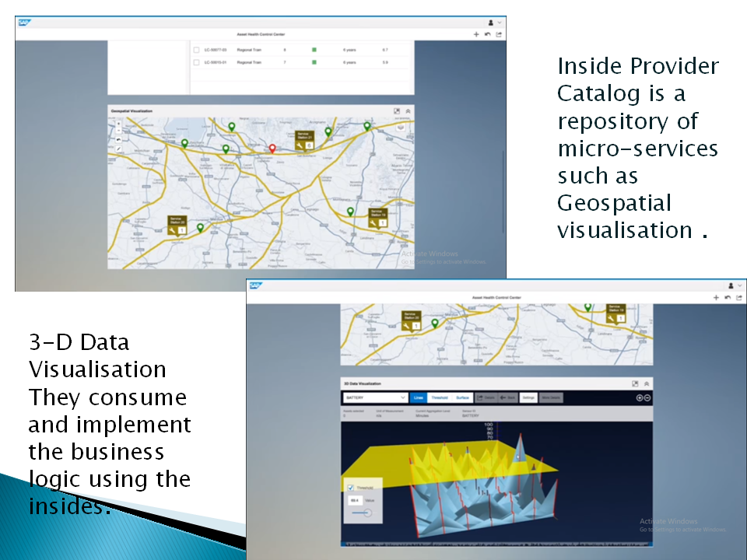
Task: Zoom out of the 3D chart with the circled minus
Action: pos(647,397)
